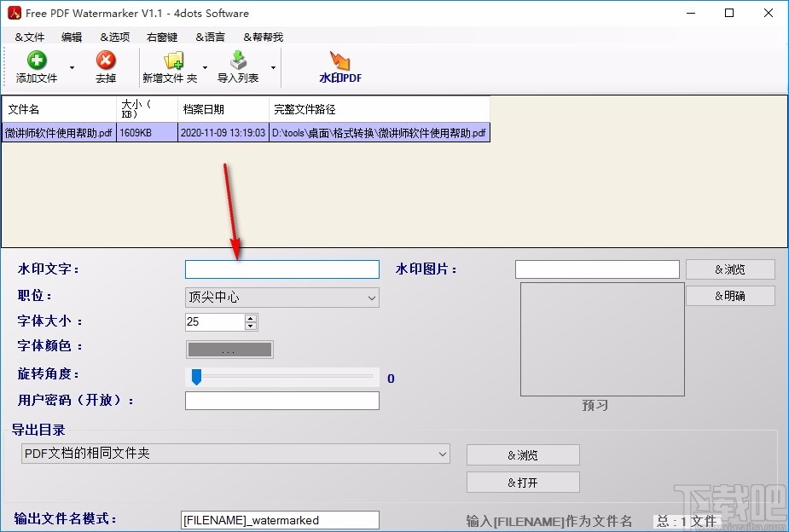Screen dimensions: 789x532
Task: Sort by the 档案日期 column header
Action: (x=223, y=109)
